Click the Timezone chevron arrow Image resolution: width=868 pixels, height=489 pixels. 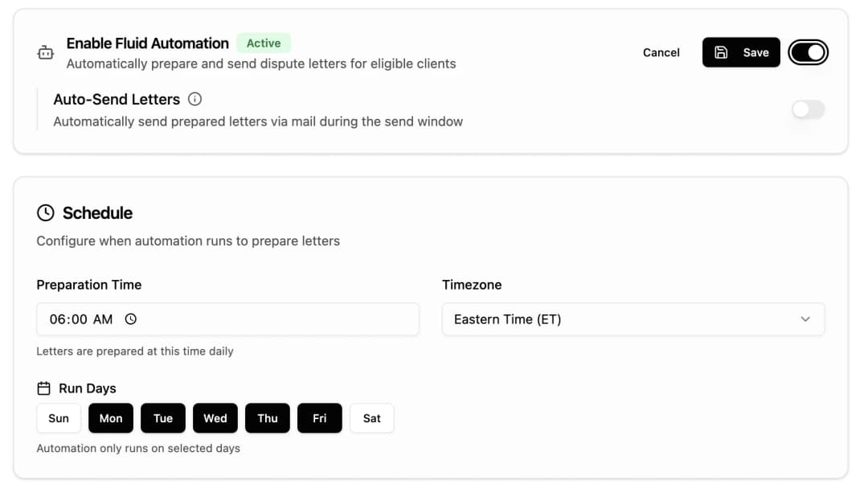[805, 319]
